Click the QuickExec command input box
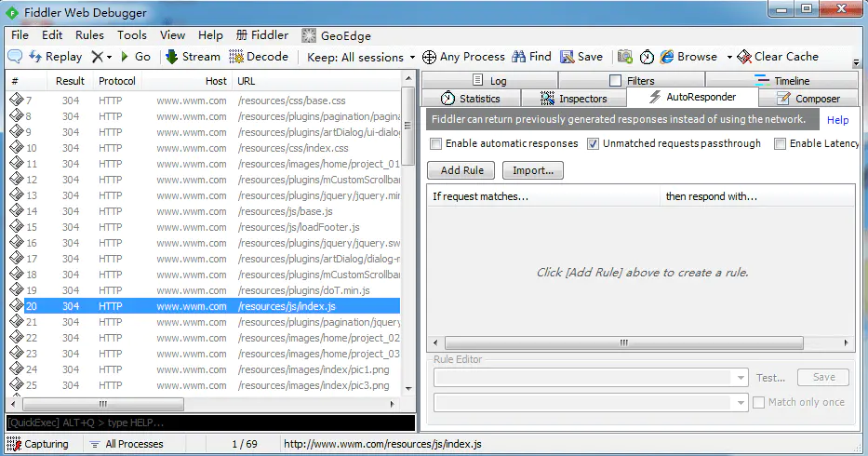This screenshot has width=868, height=456. (210, 422)
